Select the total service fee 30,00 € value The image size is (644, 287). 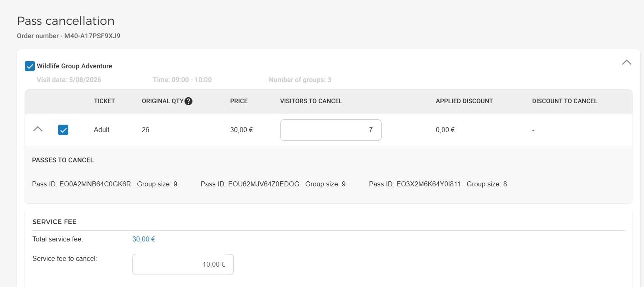(144, 239)
